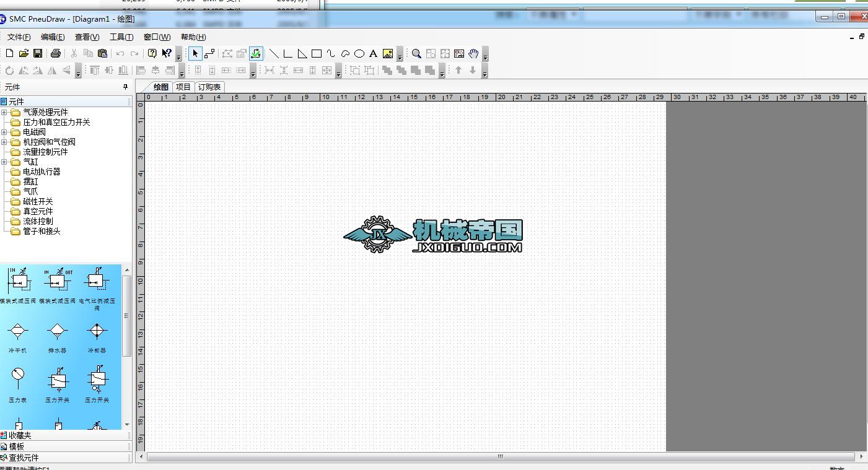Open the 文件 menu
Screen dimensions: 868x470
click(19, 37)
